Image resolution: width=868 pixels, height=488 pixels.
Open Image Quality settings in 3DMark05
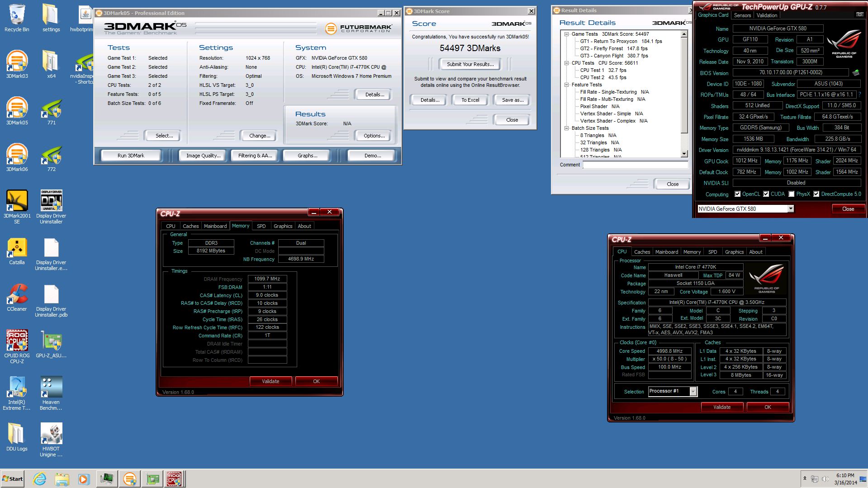pos(203,156)
